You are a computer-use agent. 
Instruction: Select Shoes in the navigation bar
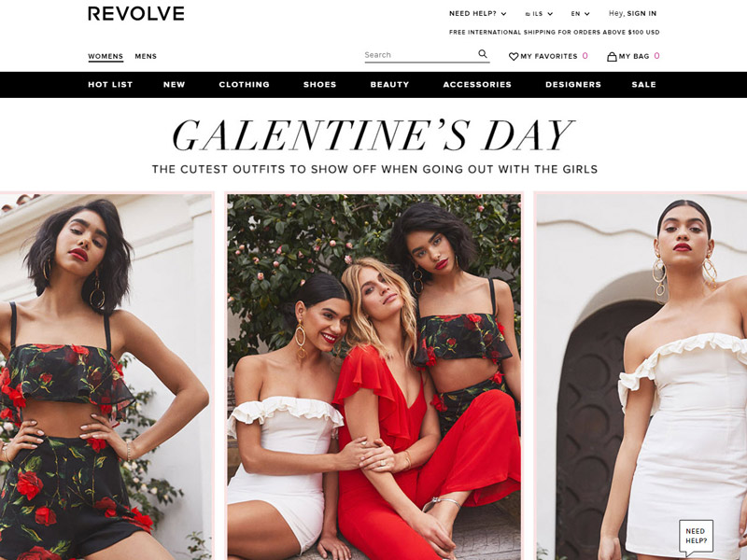(x=319, y=85)
